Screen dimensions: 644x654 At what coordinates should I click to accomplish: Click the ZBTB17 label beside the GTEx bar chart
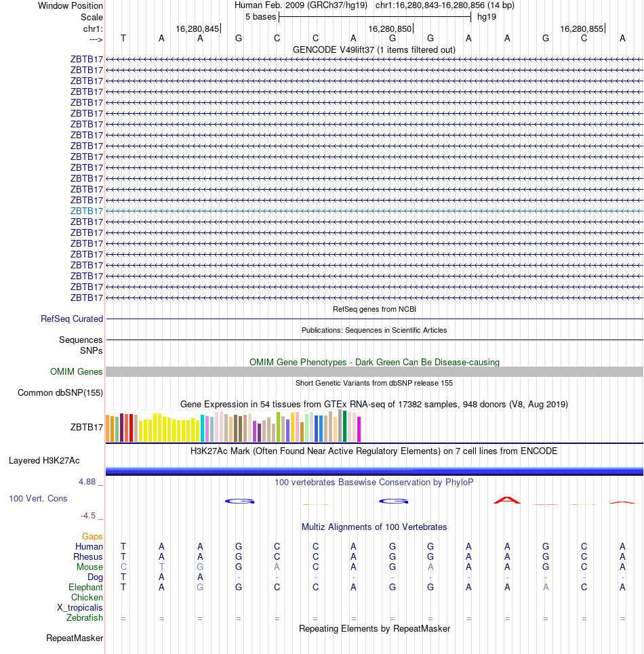[x=86, y=427]
